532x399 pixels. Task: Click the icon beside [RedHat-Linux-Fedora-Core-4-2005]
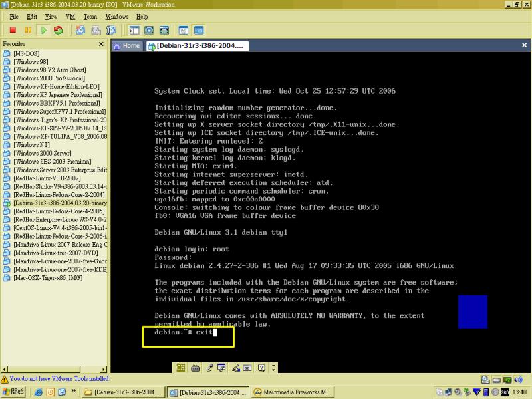[7, 211]
